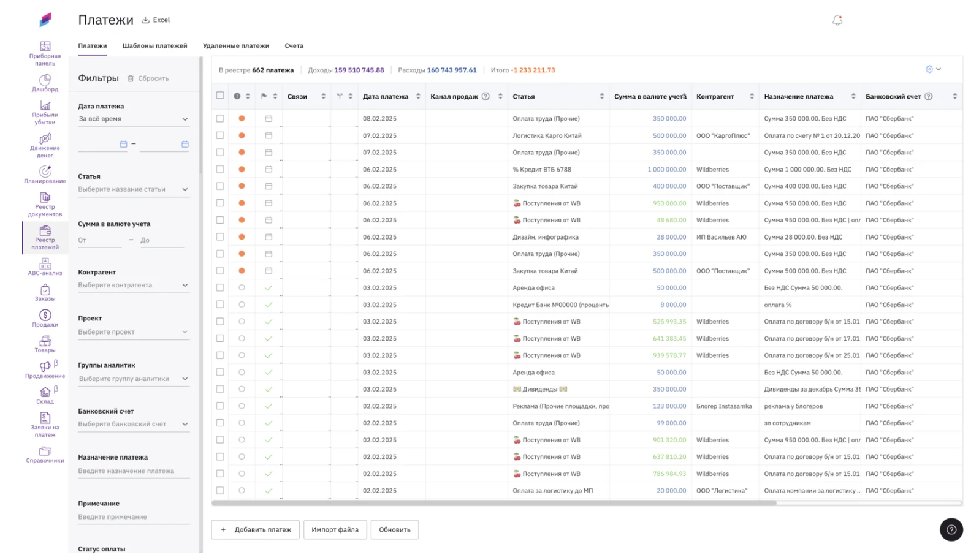
Task: Expand the Банковский счет filter dropdown
Action: 133,424
